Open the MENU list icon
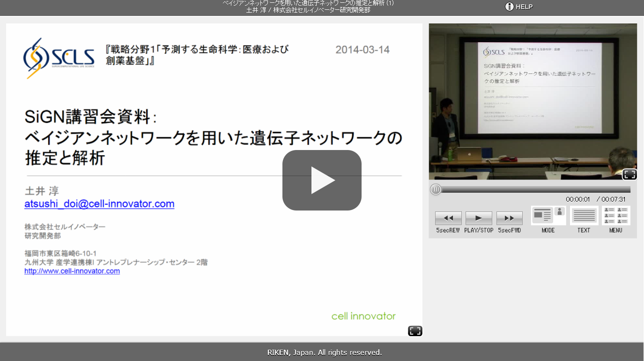Viewport: 644px width, 361px height. (616, 216)
